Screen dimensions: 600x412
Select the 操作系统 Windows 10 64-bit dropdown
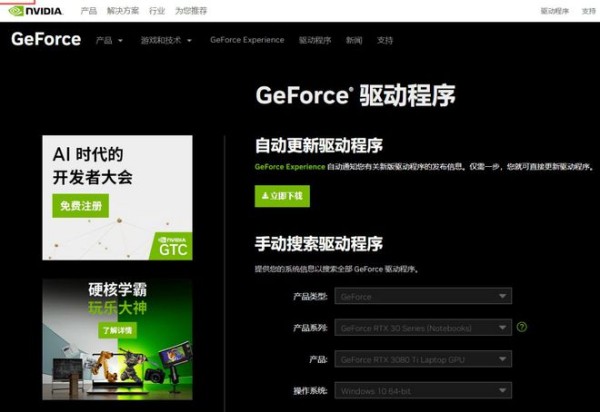(424, 390)
